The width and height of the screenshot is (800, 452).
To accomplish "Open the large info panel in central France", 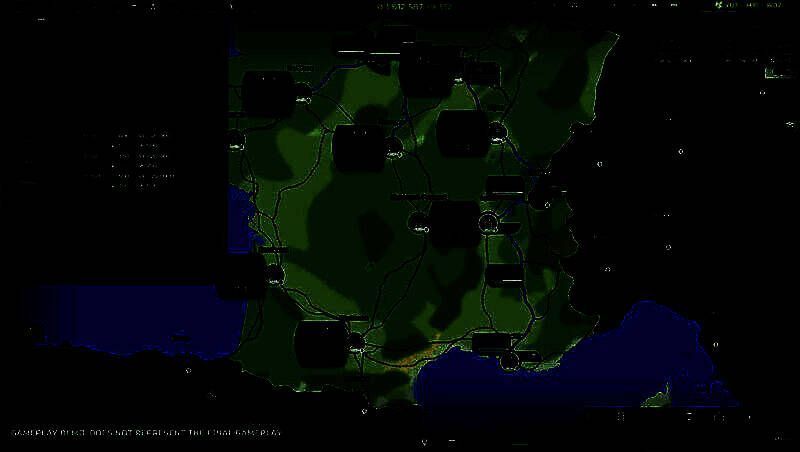I will click(452, 224).
